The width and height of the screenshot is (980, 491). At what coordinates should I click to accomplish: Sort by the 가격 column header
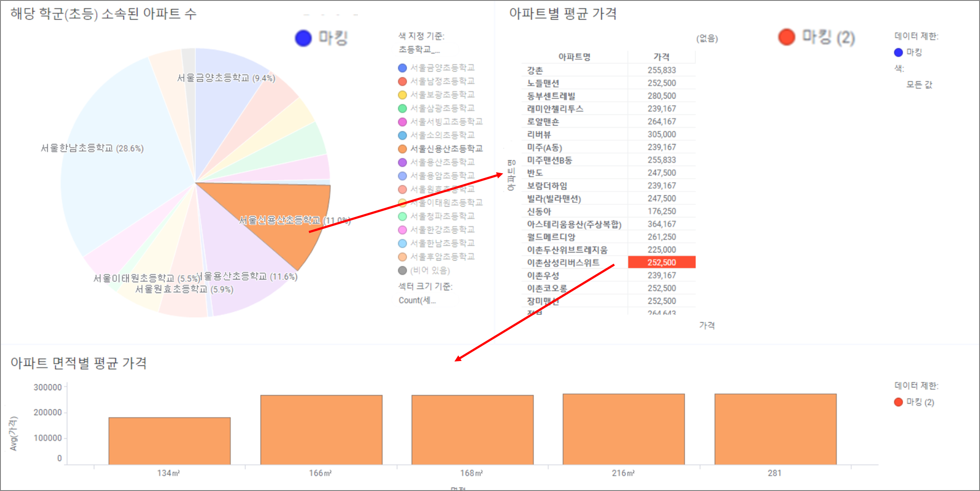(x=661, y=57)
